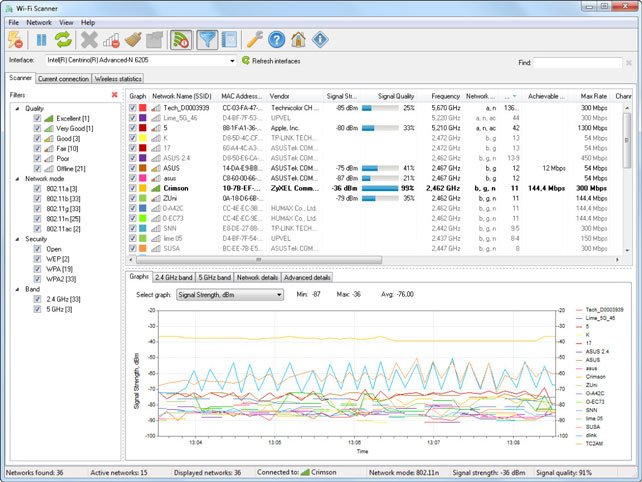Sort by Frequency column header
The height and width of the screenshot is (482, 642).
(x=441, y=96)
